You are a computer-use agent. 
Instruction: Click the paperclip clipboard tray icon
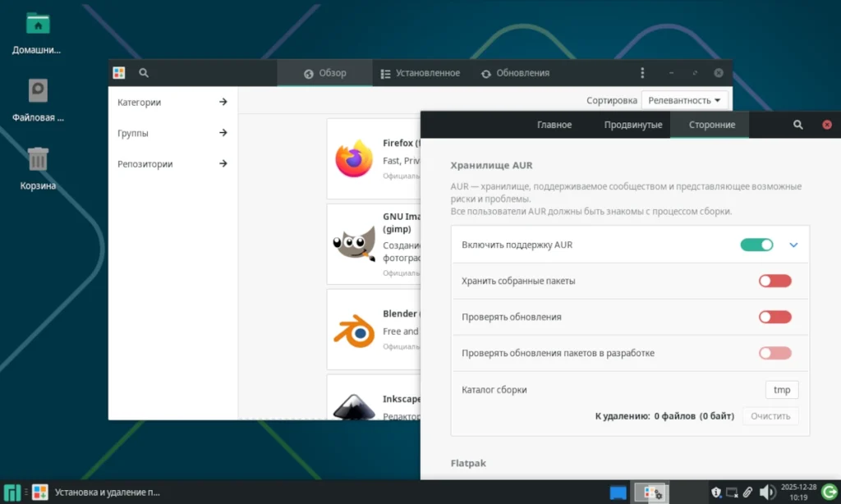[747, 493]
